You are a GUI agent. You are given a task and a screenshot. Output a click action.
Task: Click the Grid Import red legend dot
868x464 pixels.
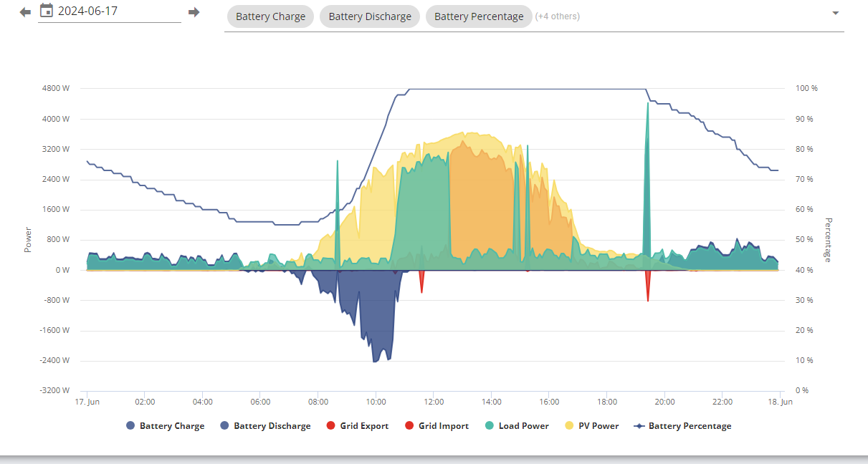pos(409,426)
